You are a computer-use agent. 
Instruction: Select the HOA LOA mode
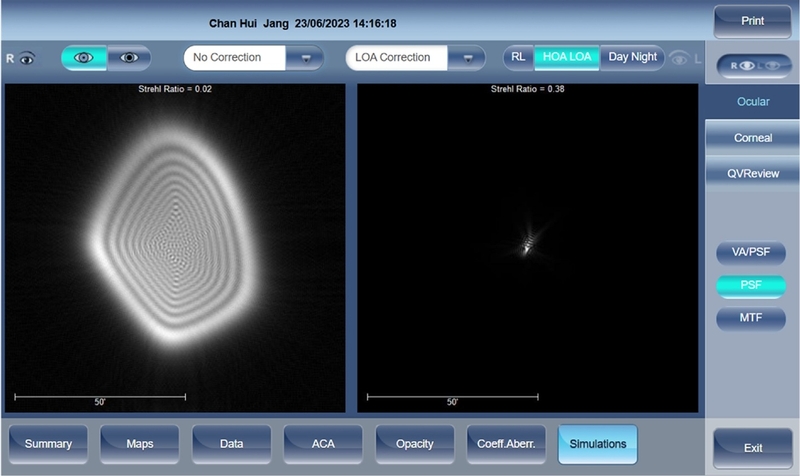pyautogui.click(x=567, y=57)
